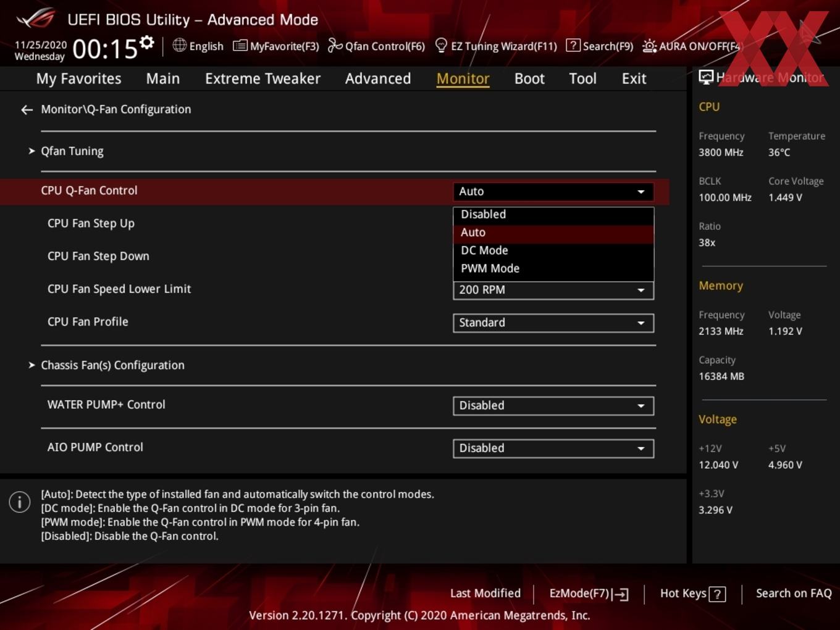Image resolution: width=840 pixels, height=630 pixels.
Task: Expand the Qfan Tuning submenu arrow
Action: point(31,151)
